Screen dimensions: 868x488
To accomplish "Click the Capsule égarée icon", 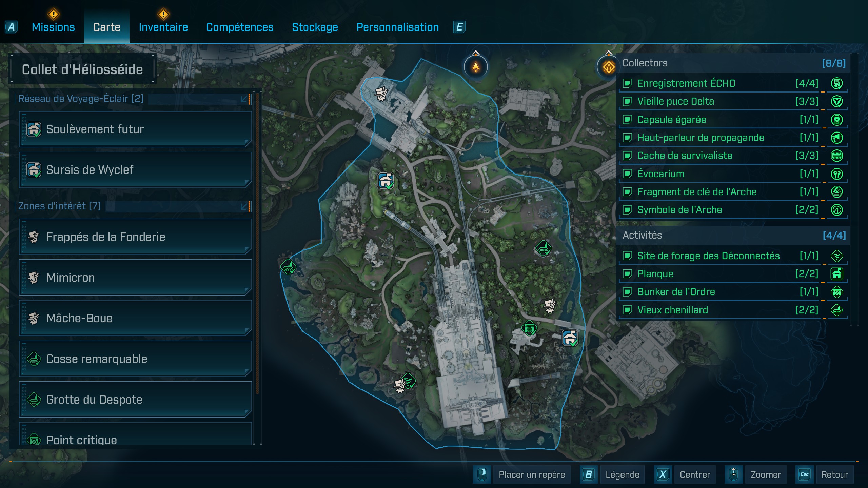I will point(837,120).
